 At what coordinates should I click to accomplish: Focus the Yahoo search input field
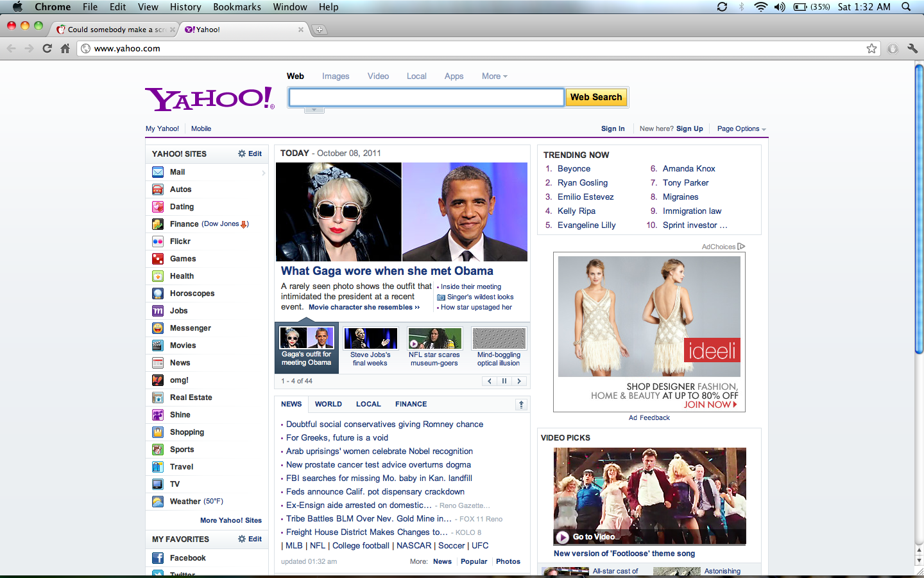(x=427, y=97)
